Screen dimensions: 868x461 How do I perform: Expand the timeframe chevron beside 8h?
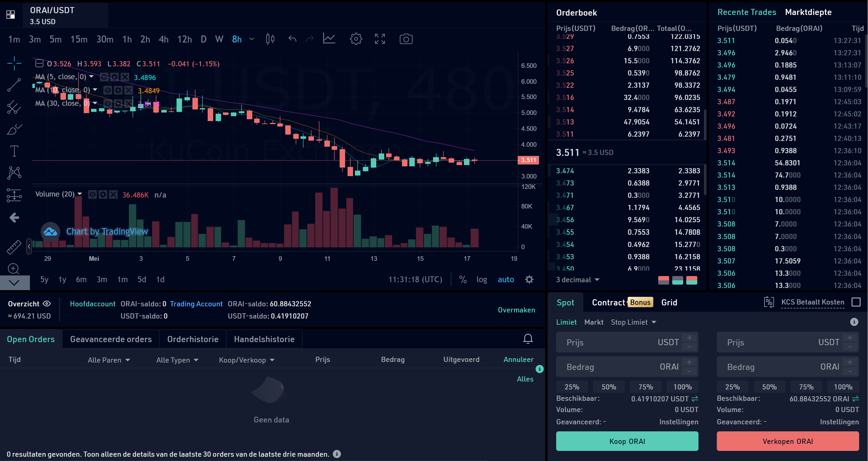tap(251, 39)
